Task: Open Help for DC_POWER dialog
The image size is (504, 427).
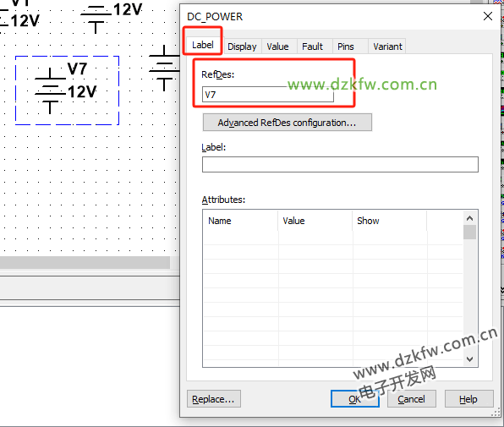Action: (468, 399)
